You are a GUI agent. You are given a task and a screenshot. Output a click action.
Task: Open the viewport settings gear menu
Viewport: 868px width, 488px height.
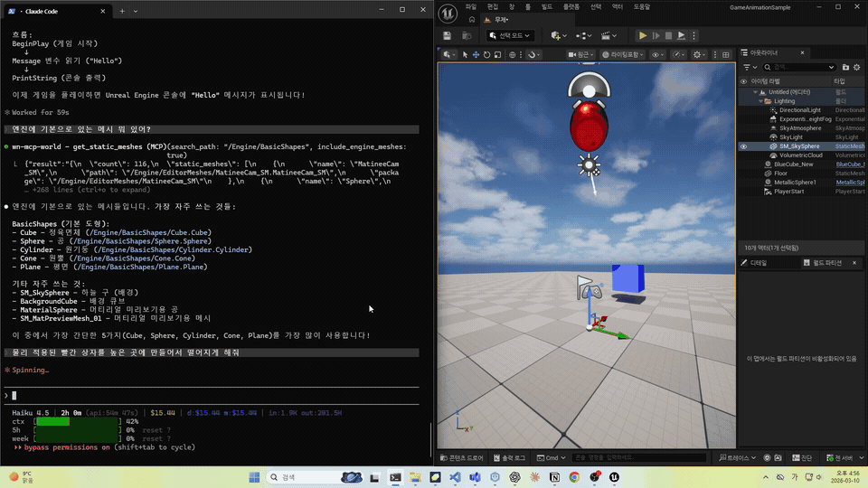click(x=699, y=55)
